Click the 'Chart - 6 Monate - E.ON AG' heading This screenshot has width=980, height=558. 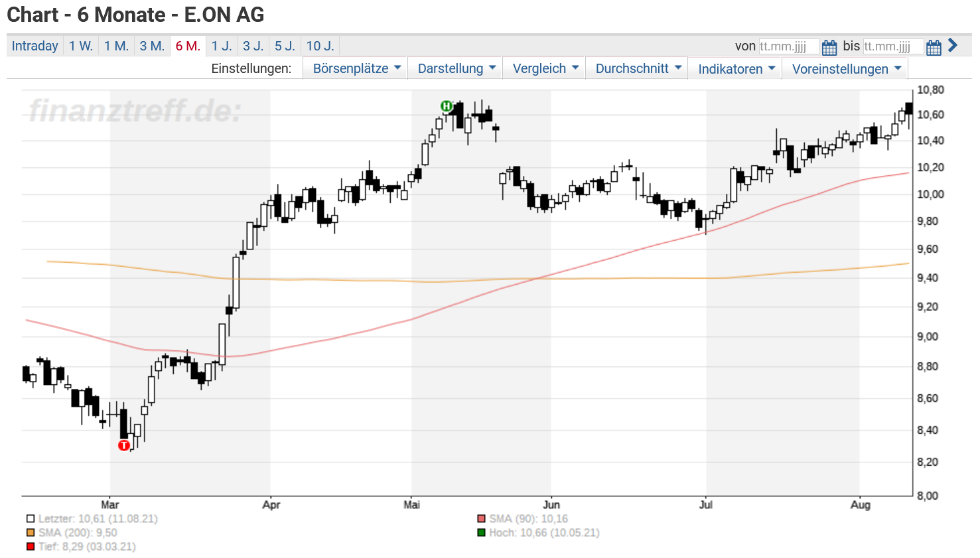(x=136, y=15)
